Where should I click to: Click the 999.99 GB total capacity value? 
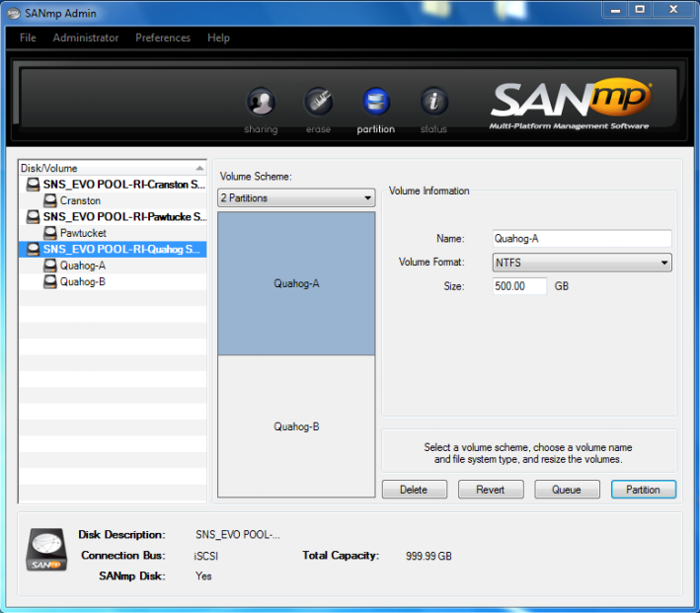pyautogui.click(x=428, y=556)
